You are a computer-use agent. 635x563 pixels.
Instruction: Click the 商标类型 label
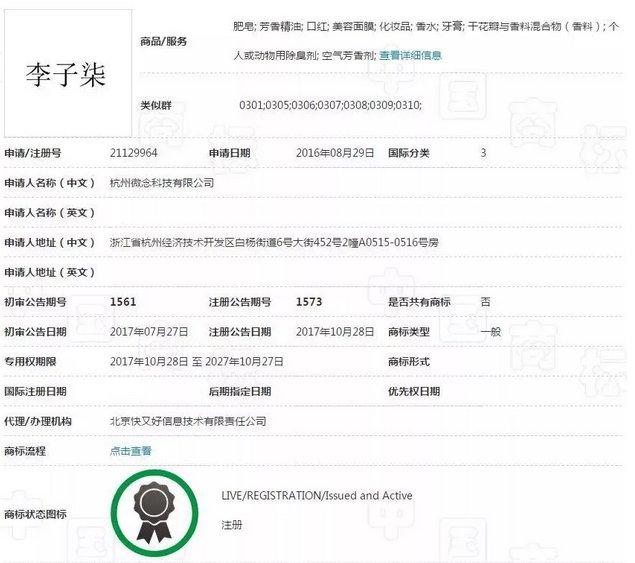tap(409, 332)
